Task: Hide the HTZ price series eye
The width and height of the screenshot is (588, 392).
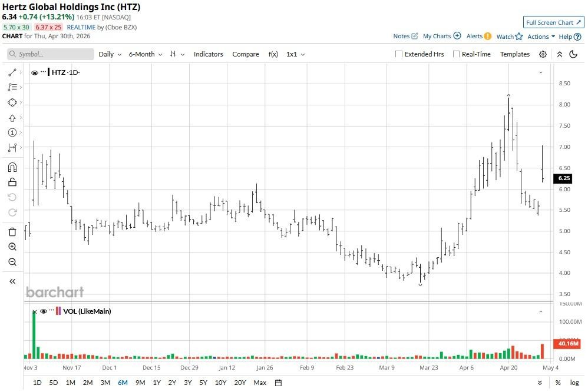Action: coord(35,73)
